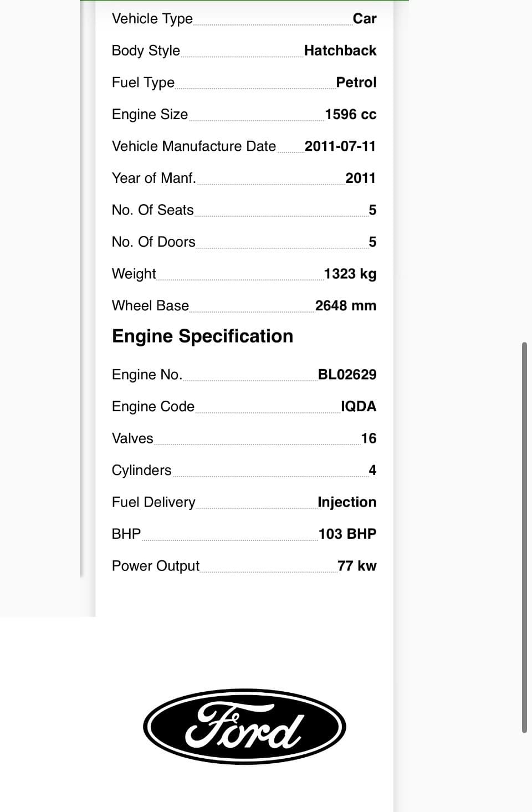
Task: Select the 'Engine No.' label
Action: [x=147, y=375]
